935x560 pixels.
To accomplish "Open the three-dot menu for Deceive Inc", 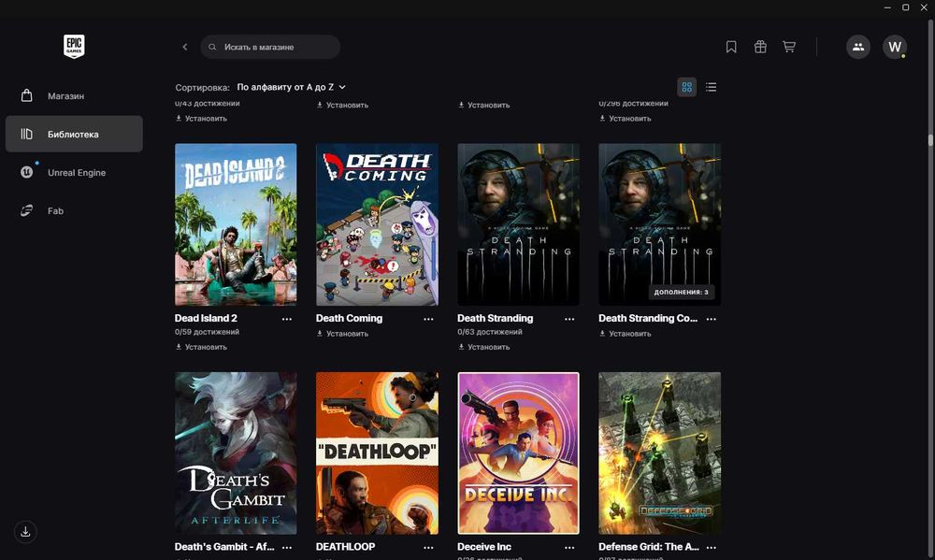I will [x=569, y=548].
